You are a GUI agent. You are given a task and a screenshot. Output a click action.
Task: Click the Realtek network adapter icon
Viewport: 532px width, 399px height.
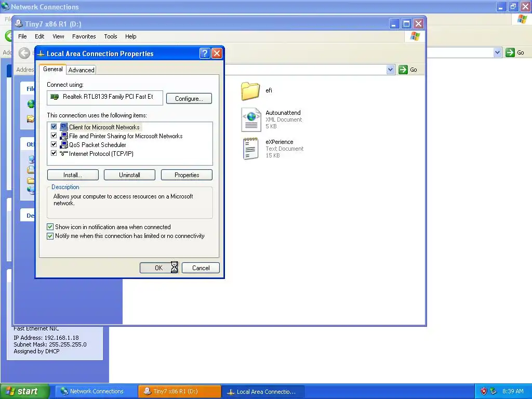(x=55, y=97)
